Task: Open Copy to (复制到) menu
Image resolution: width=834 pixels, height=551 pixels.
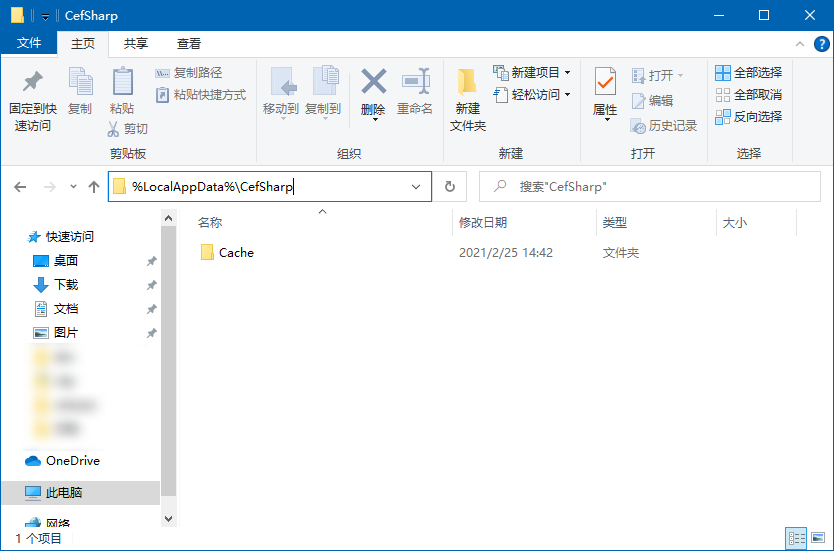Action: click(x=323, y=94)
